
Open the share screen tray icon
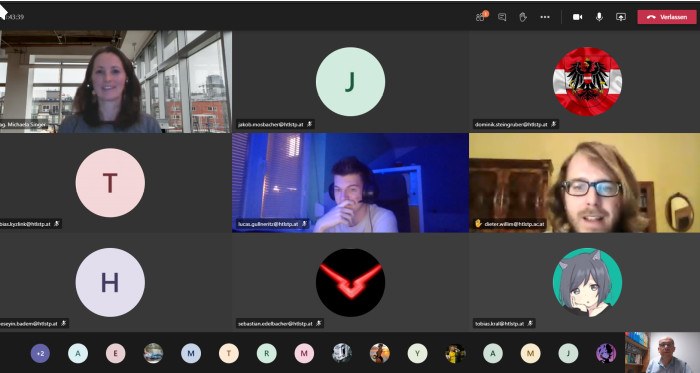tap(621, 17)
